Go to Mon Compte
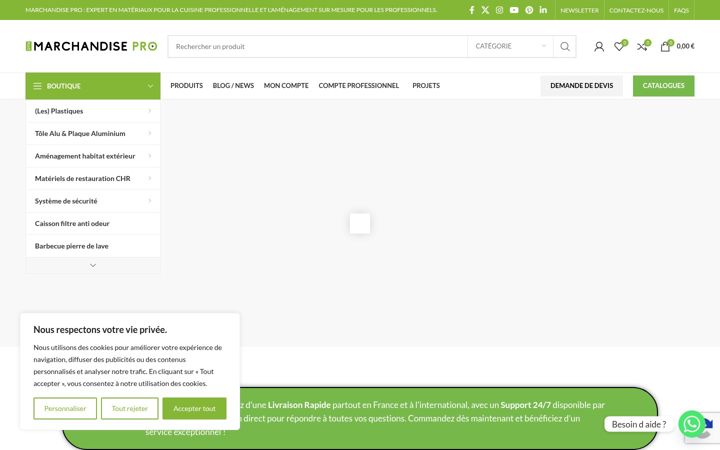 [x=286, y=86]
